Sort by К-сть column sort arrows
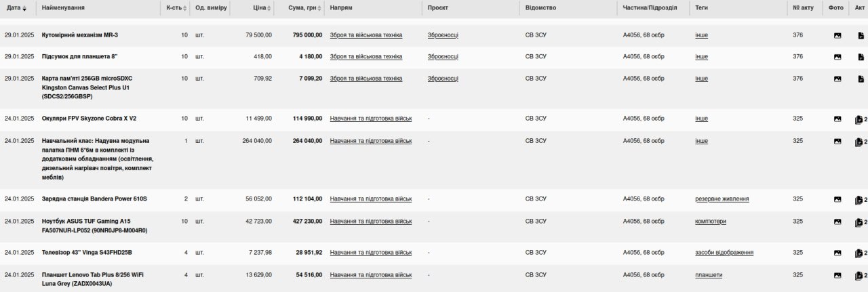868x292 pixels. click(x=184, y=8)
